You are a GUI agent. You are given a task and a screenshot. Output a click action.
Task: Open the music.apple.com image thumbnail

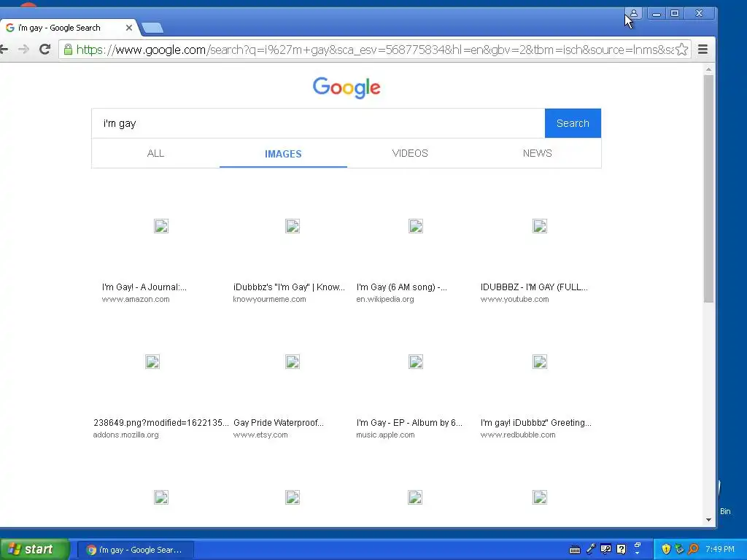point(416,362)
